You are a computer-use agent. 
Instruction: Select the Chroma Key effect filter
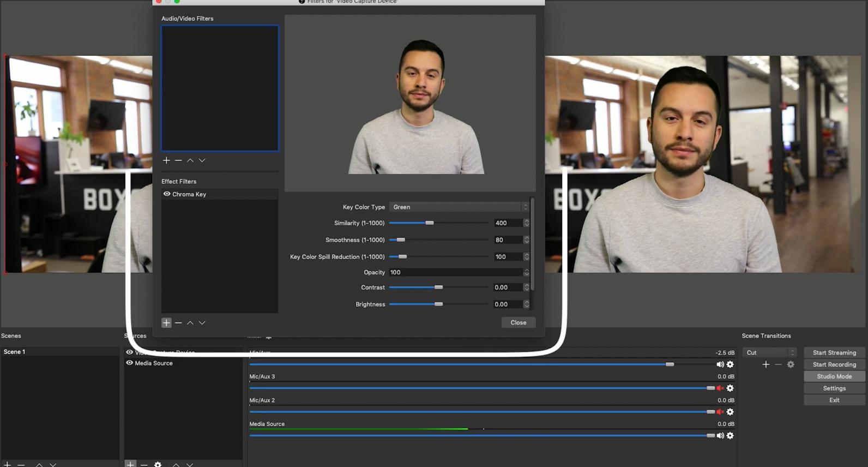click(x=189, y=194)
